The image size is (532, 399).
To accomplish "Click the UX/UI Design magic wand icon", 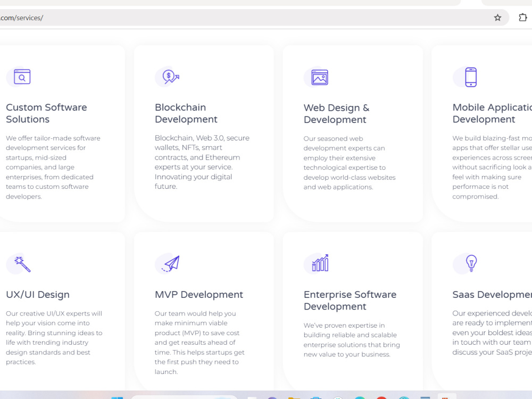I will coord(22,264).
